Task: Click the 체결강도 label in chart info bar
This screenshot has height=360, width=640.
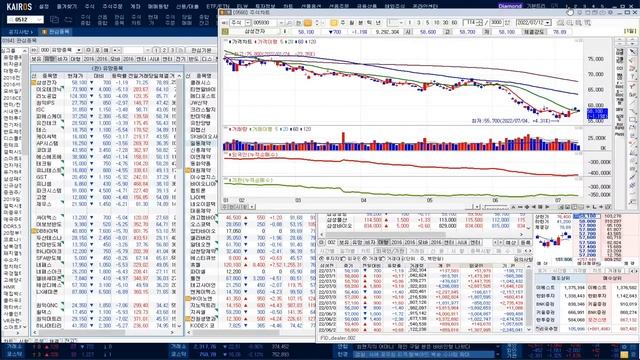Action: tap(533, 32)
